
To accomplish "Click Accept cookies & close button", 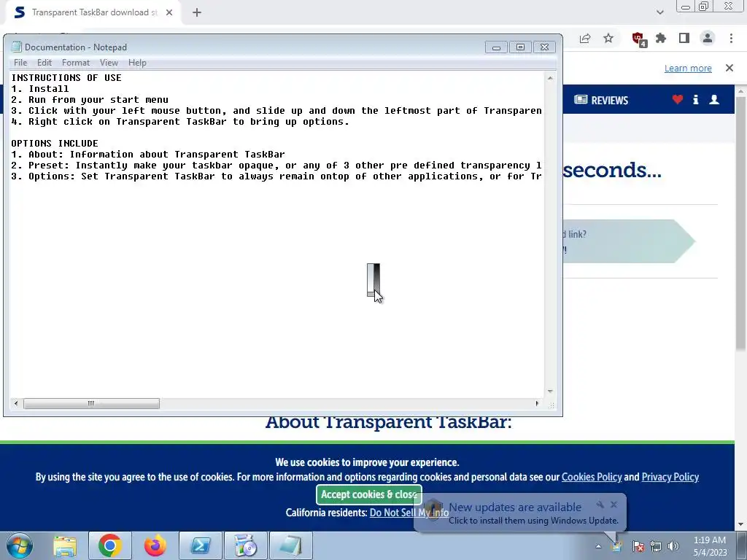I will coord(368,495).
